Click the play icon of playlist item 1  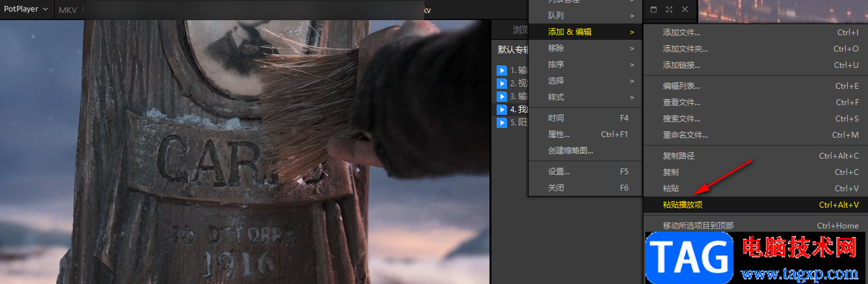[502, 70]
